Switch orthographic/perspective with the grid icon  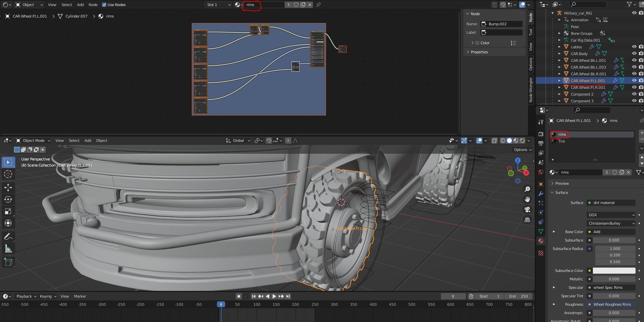click(527, 220)
